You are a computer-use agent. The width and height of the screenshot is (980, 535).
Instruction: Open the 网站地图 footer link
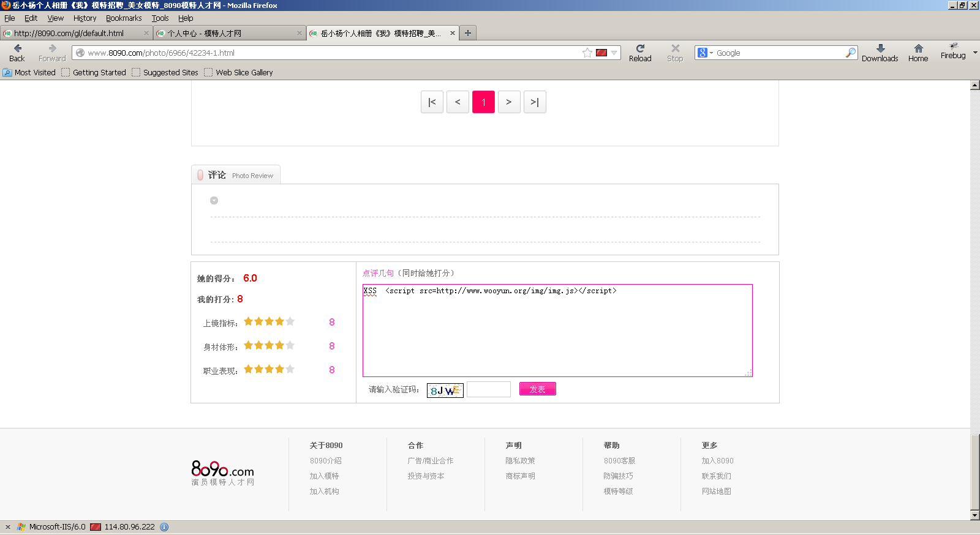[717, 492]
